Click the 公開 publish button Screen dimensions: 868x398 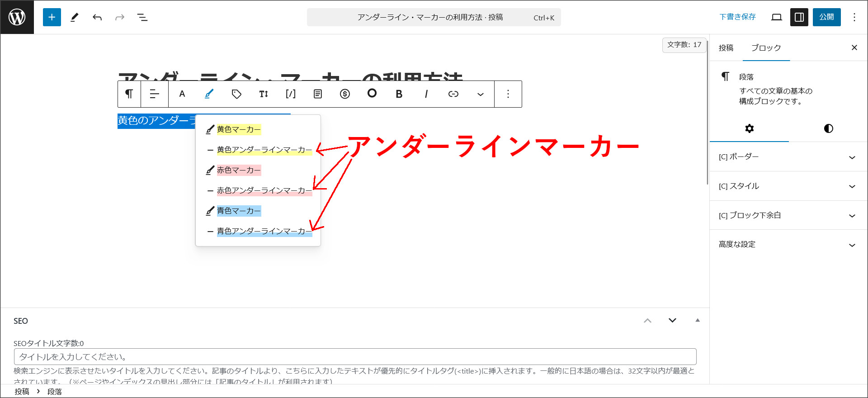826,17
